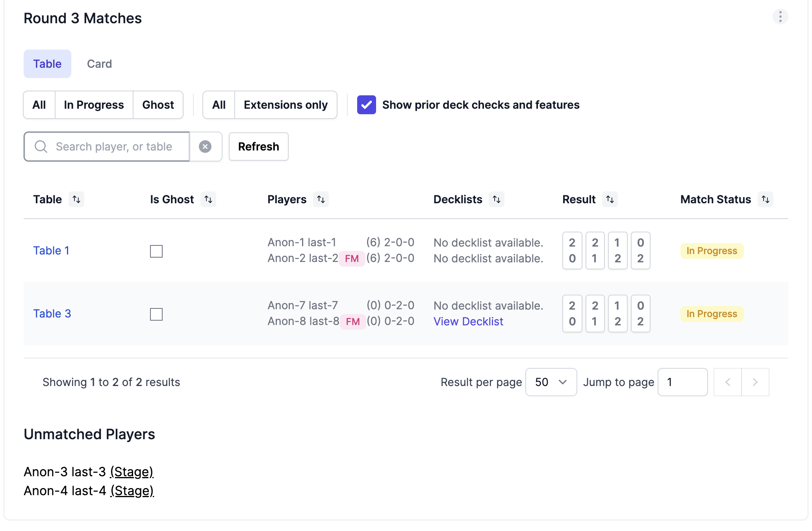This screenshot has height=531, width=812.
Task: Filter matches by Ghost
Action: 158,105
